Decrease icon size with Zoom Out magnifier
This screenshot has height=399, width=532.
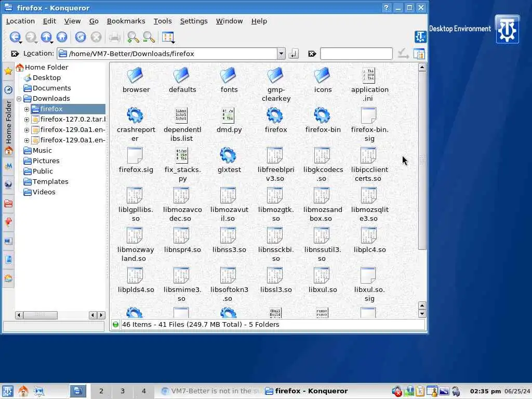tap(149, 37)
